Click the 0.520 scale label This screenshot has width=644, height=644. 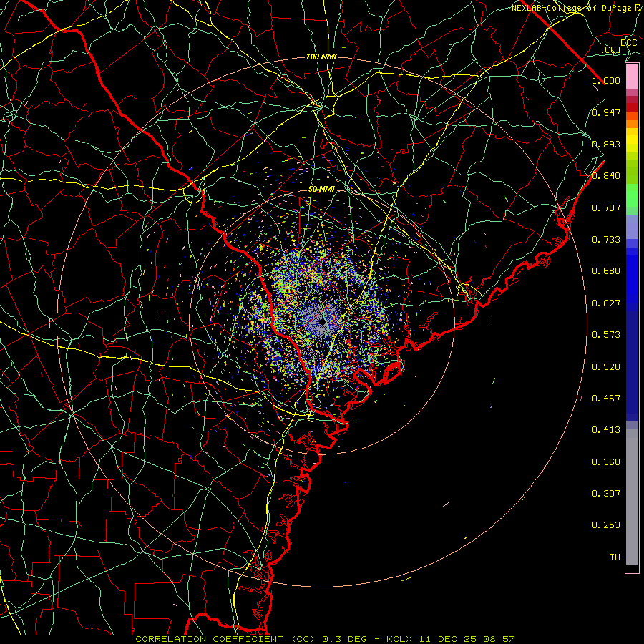tap(606, 367)
